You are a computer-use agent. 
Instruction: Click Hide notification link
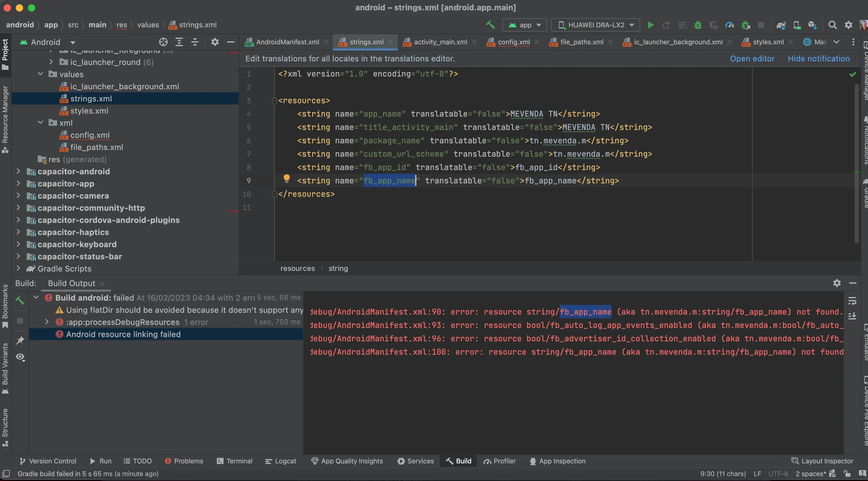[818, 59]
